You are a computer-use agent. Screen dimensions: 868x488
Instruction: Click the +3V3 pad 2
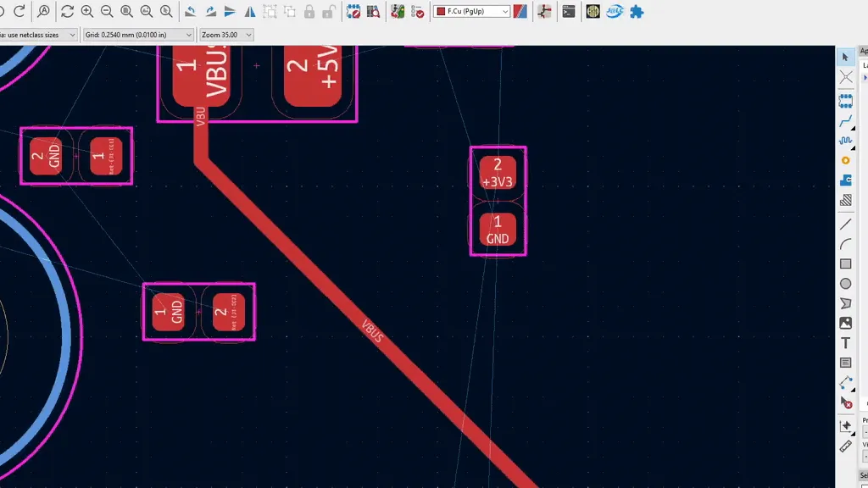[498, 173]
